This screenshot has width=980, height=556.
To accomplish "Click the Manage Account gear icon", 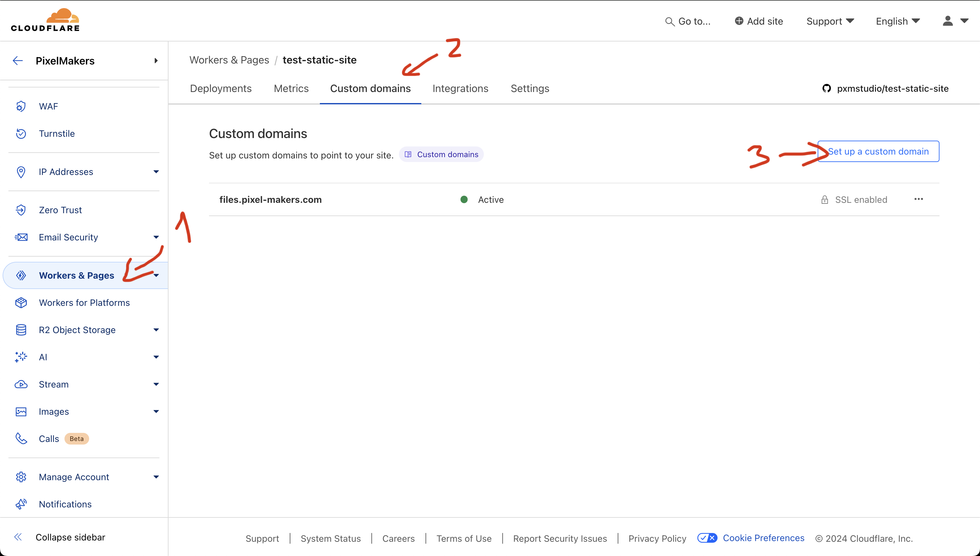I will point(21,477).
